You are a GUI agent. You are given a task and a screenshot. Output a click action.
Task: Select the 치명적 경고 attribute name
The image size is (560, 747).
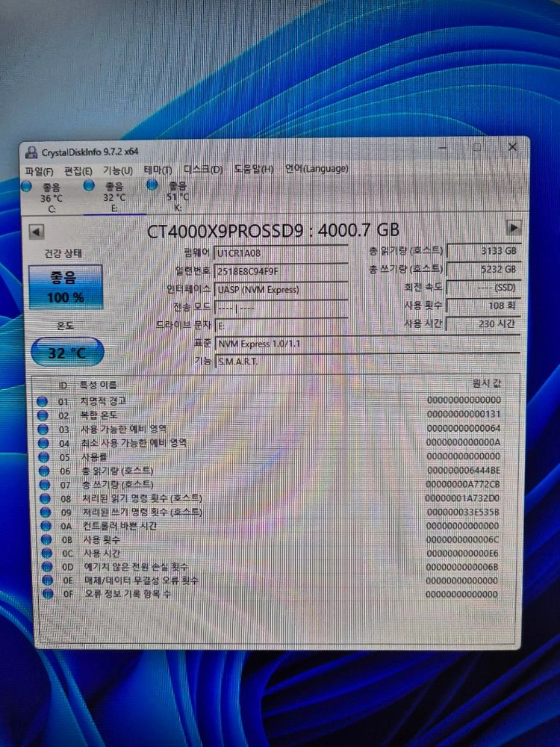tap(103, 401)
